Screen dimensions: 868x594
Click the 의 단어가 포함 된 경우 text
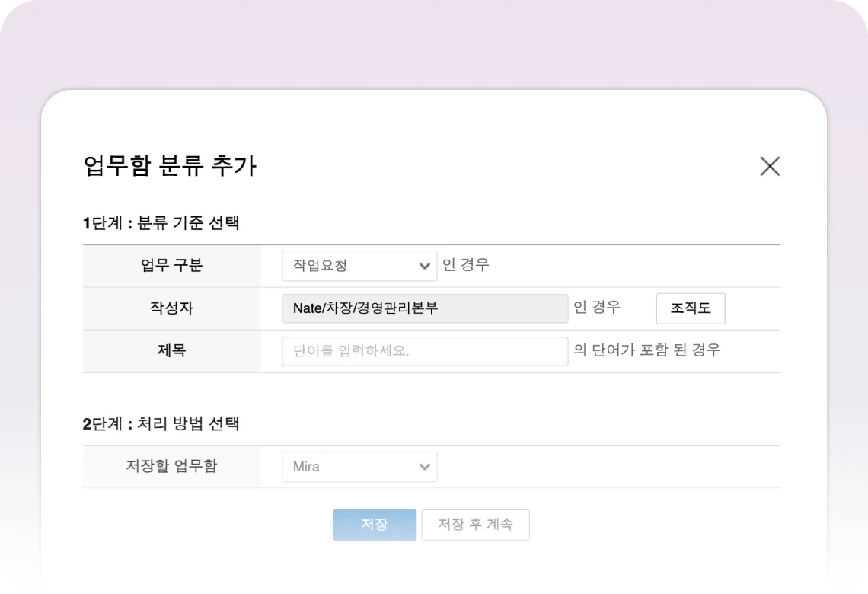pyautogui.click(x=647, y=350)
